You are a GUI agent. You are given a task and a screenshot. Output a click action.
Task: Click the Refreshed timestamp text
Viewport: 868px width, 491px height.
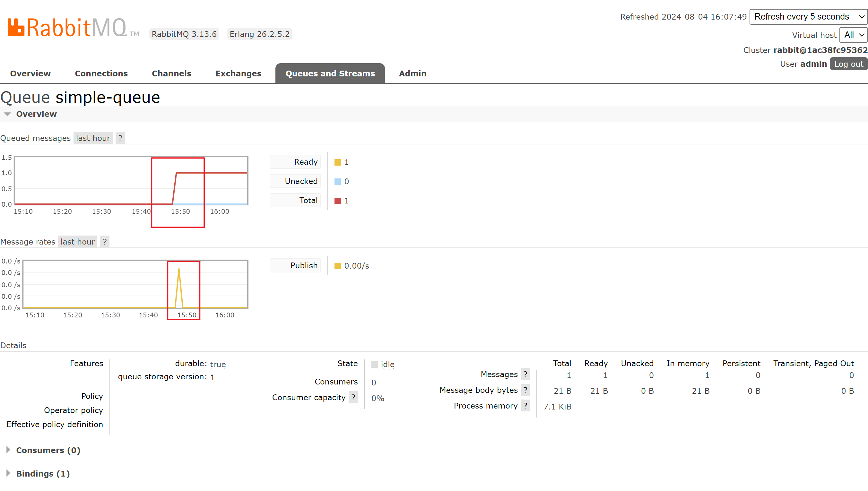683,17
